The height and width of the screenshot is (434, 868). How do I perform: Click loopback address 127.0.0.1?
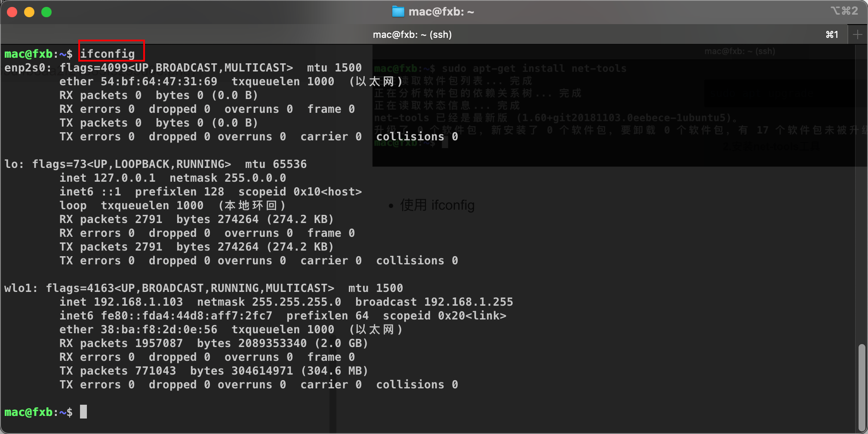pos(125,178)
